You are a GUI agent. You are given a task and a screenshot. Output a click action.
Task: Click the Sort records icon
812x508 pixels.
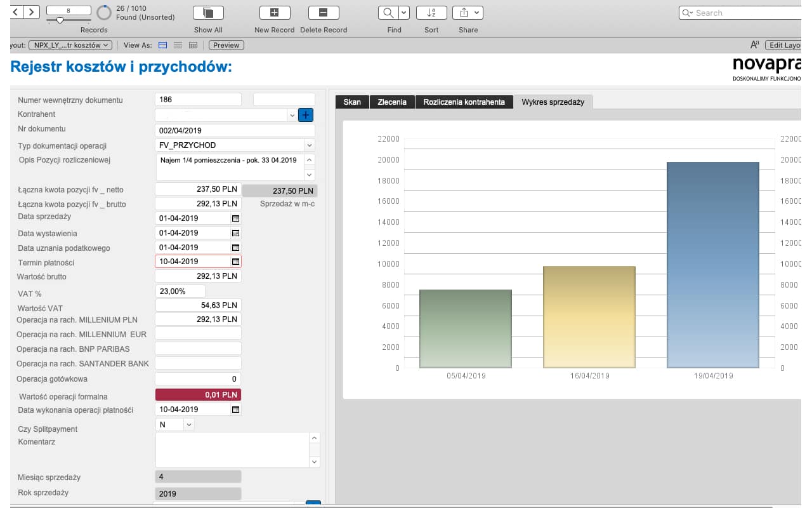[x=431, y=13]
